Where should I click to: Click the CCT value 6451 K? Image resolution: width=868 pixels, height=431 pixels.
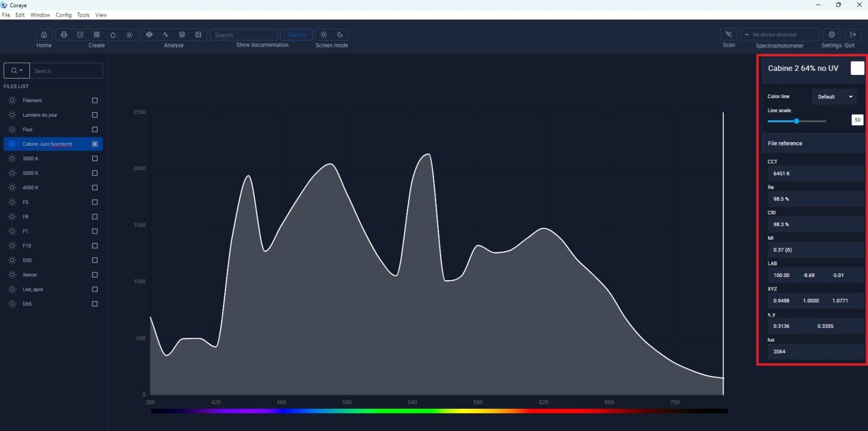click(815, 173)
